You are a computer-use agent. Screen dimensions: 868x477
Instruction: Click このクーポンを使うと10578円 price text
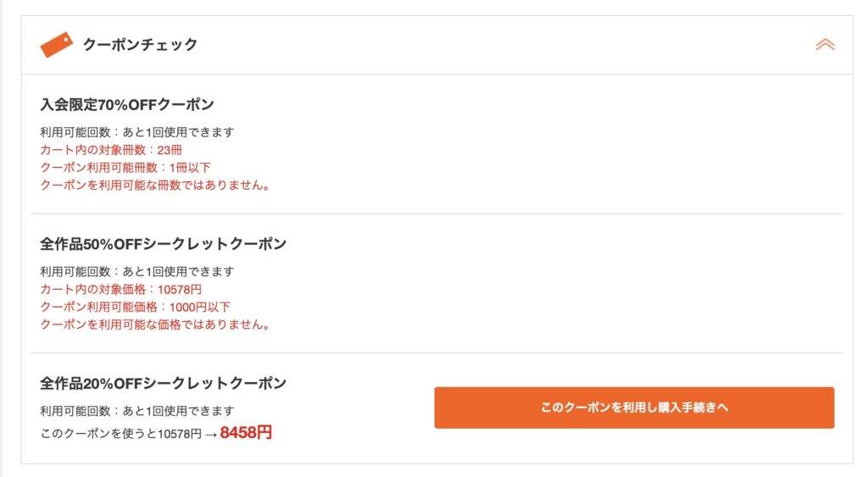tap(120, 434)
